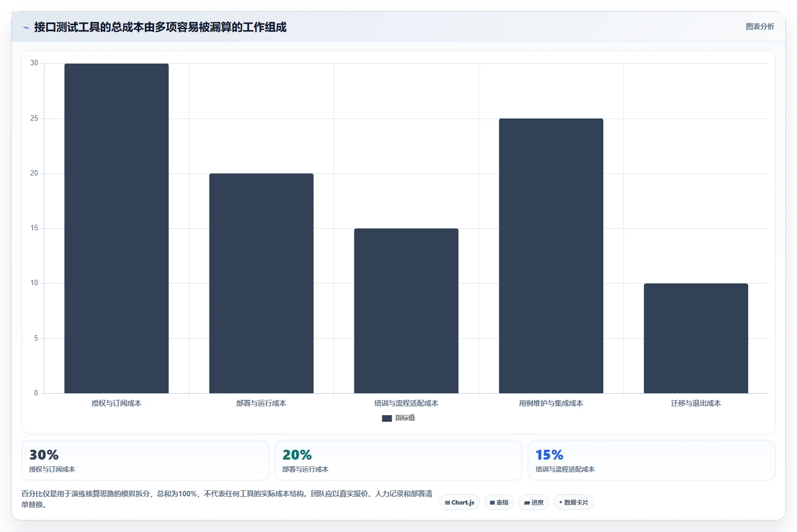Click the 数据卡片 tag
Viewport: 797px width, 532px height.
pyautogui.click(x=574, y=502)
